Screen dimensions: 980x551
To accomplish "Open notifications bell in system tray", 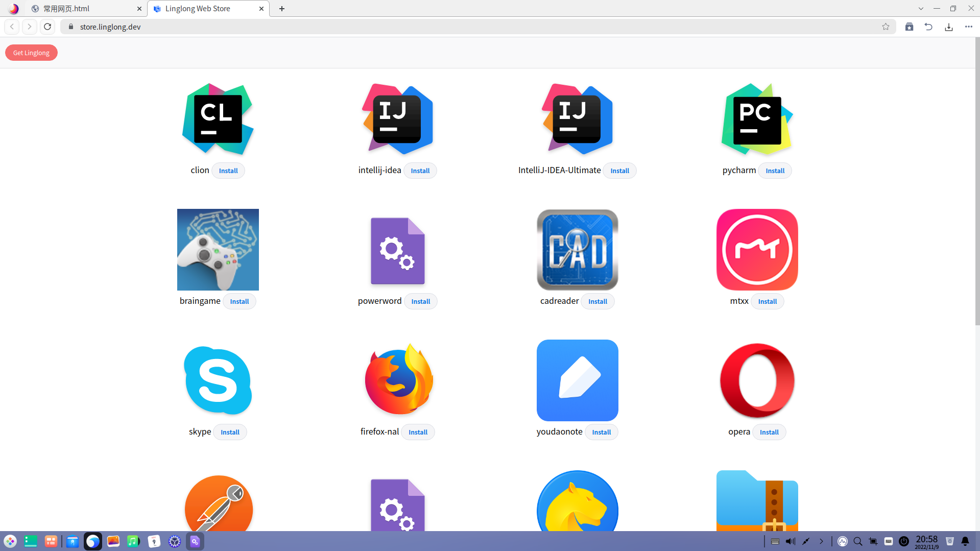I will (x=965, y=541).
